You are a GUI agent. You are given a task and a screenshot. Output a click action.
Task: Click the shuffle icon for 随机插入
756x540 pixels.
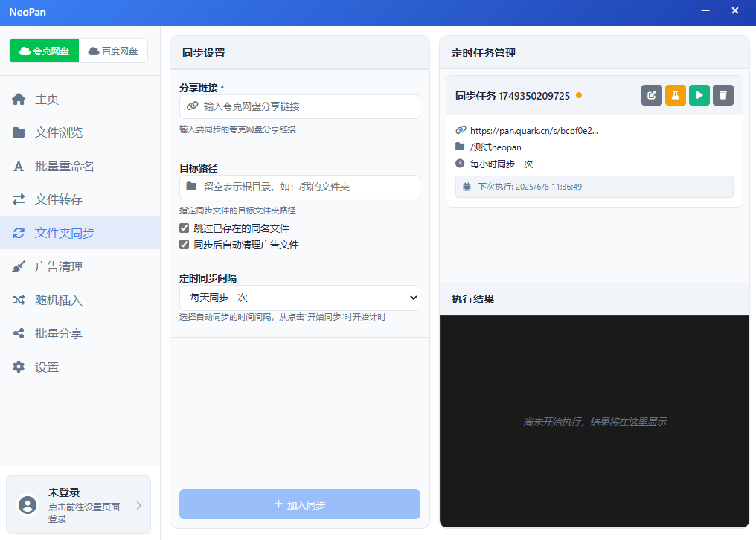pyautogui.click(x=19, y=300)
